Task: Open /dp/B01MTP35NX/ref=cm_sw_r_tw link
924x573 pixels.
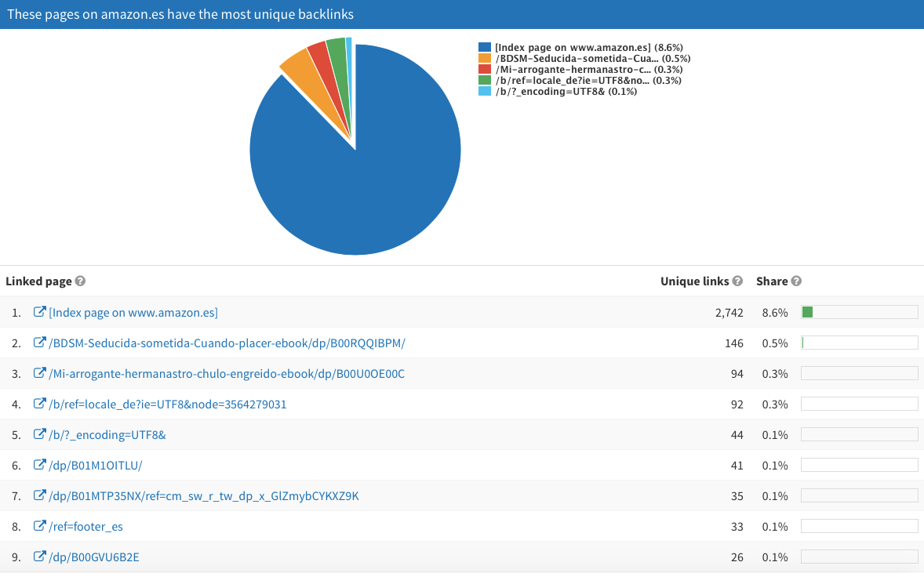Action: (203, 496)
